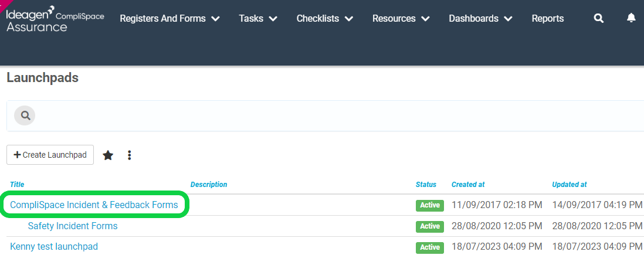Screen dimensions: 644x255
Task: Select created date 28/08/2020 12:05 PM
Action: (497, 226)
